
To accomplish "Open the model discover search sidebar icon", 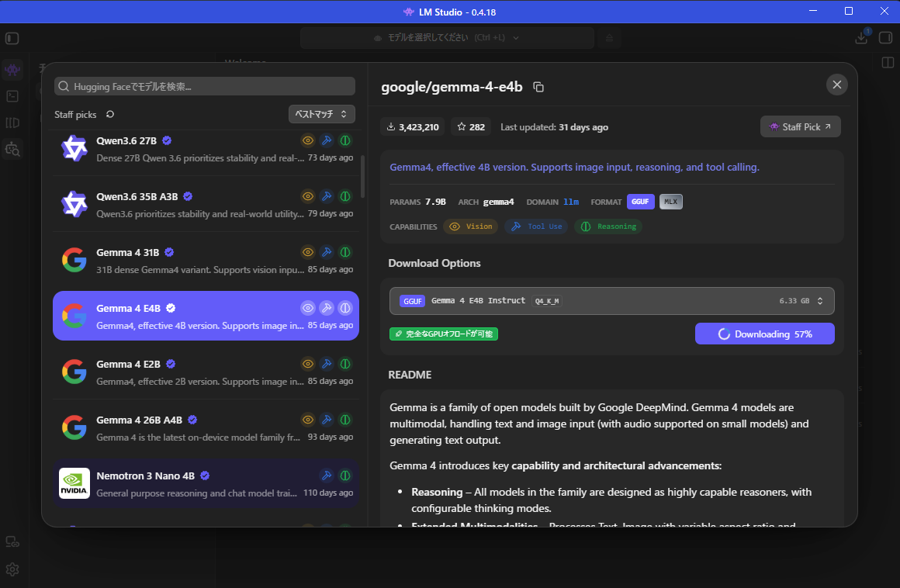I will coord(12,149).
